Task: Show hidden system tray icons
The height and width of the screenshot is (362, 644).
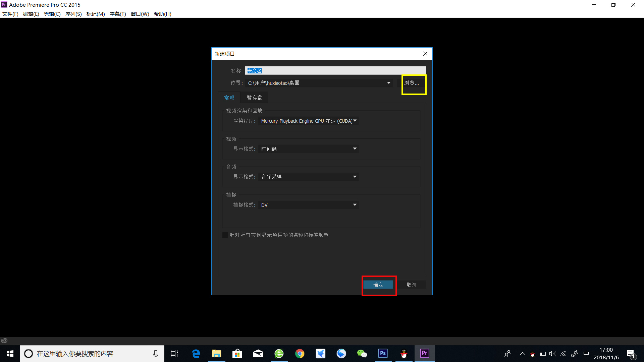Action: pyautogui.click(x=523, y=354)
